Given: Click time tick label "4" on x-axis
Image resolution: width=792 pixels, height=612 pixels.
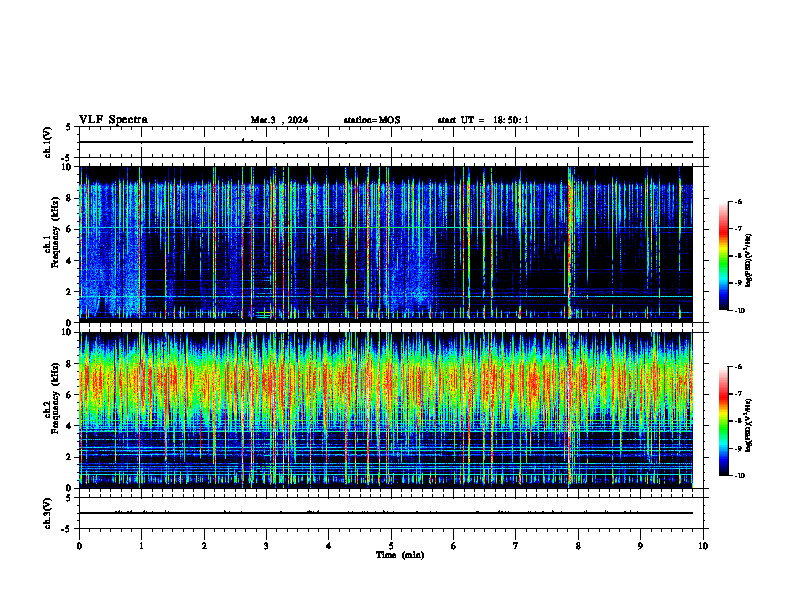Looking at the screenshot, I should (329, 546).
